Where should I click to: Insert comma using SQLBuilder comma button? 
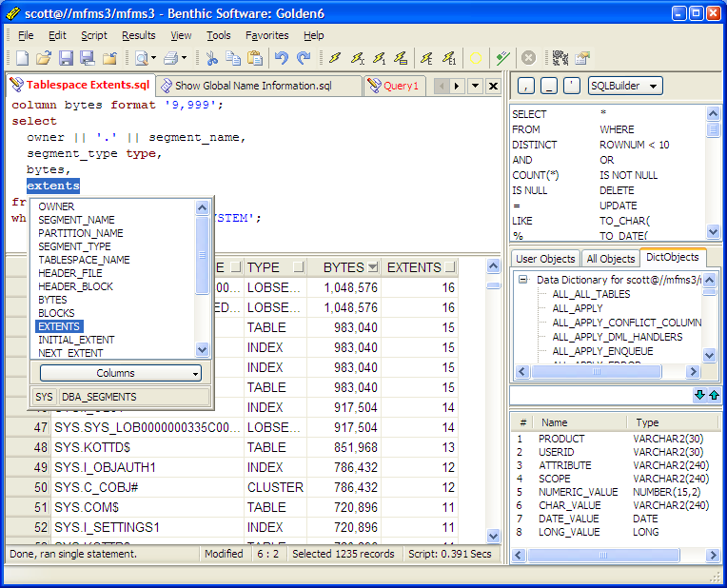(x=526, y=87)
